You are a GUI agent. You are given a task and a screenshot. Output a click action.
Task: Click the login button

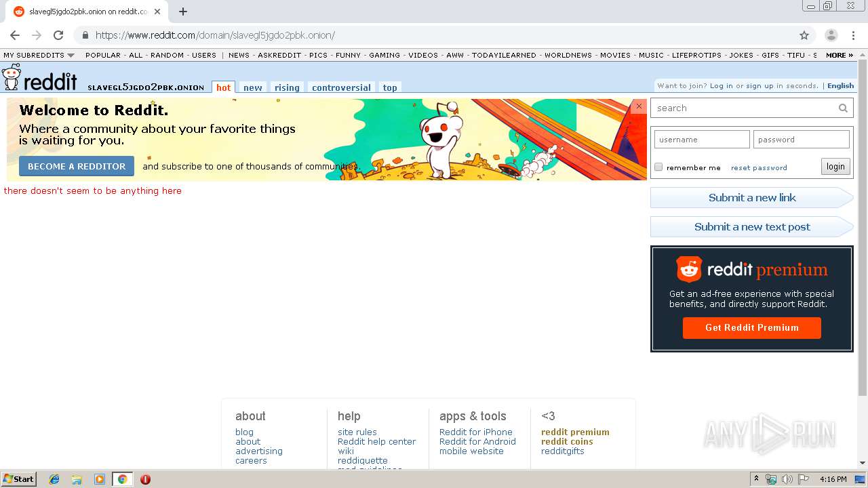tap(835, 167)
